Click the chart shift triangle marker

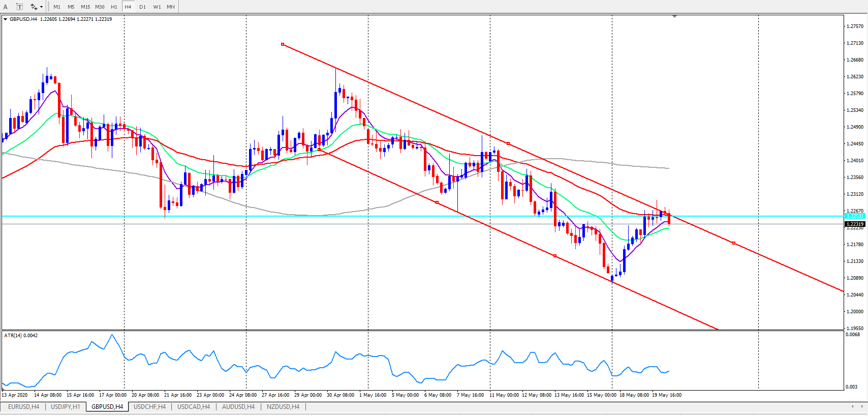[674, 17]
